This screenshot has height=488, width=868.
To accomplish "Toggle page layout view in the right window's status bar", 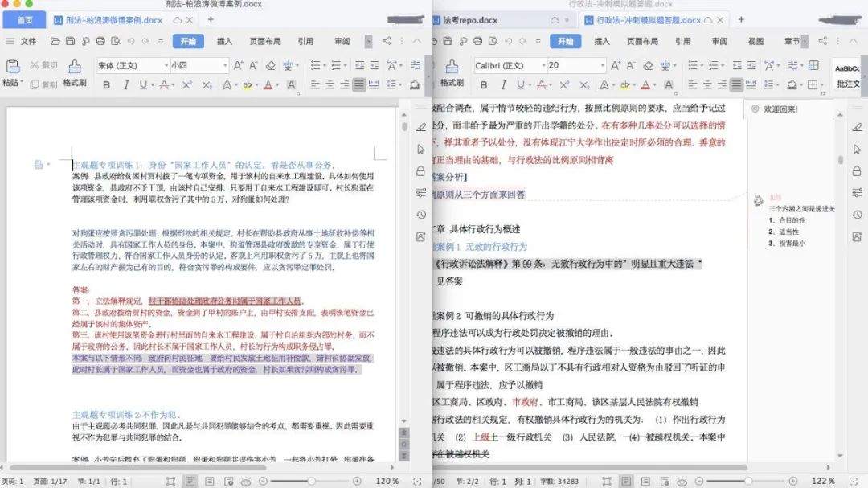I will coord(625,482).
